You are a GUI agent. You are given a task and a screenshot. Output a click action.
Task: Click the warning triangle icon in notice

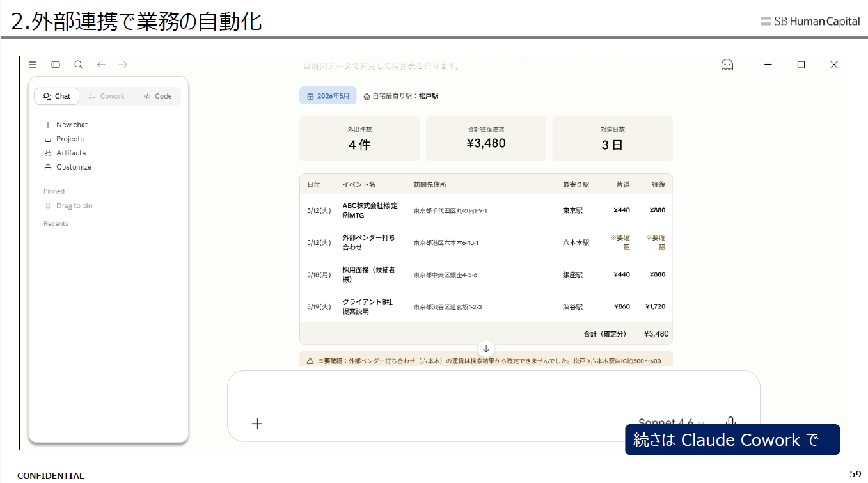click(x=310, y=361)
